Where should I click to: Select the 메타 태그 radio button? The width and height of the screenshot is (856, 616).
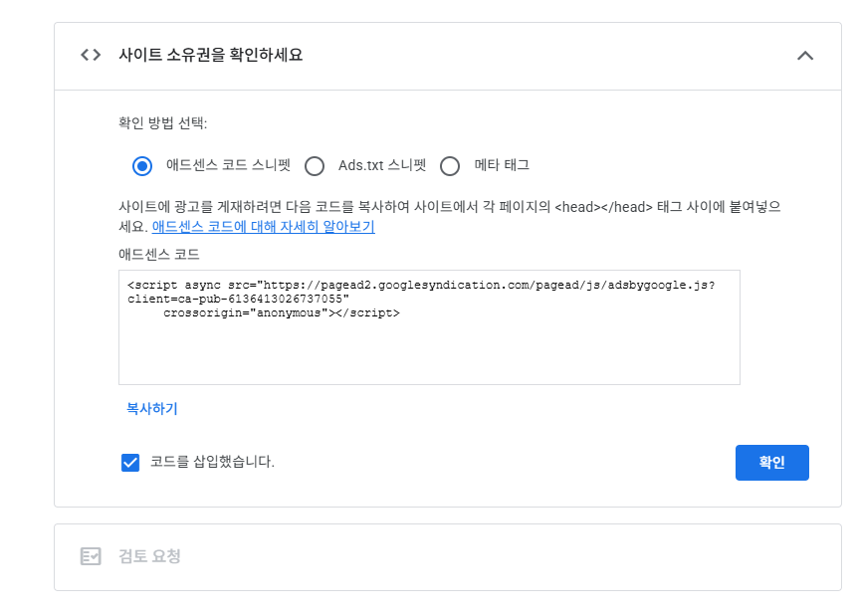(x=450, y=166)
